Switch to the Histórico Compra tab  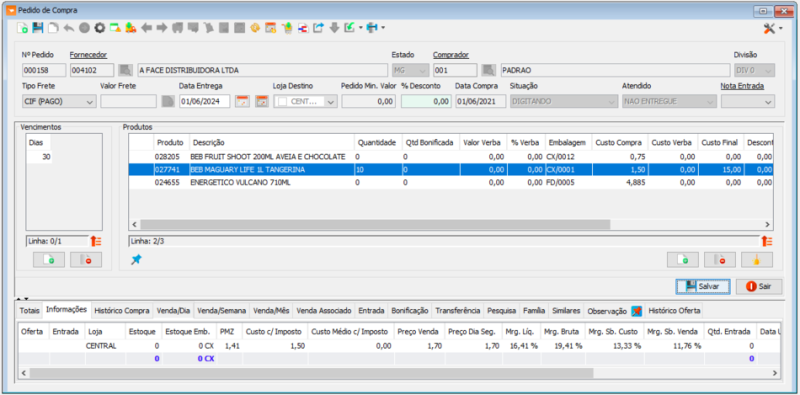pos(122,311)
